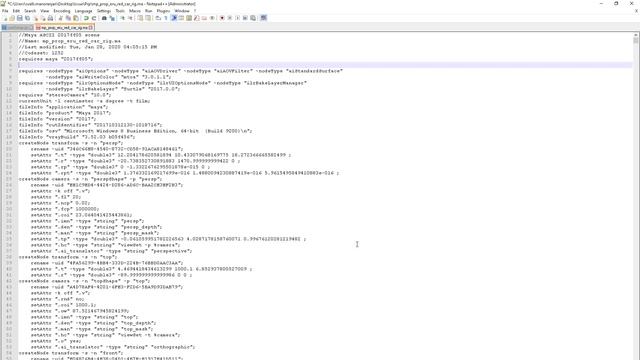Open the Language menu
Screen dimensions: 640x360
[x=84, y=11]
